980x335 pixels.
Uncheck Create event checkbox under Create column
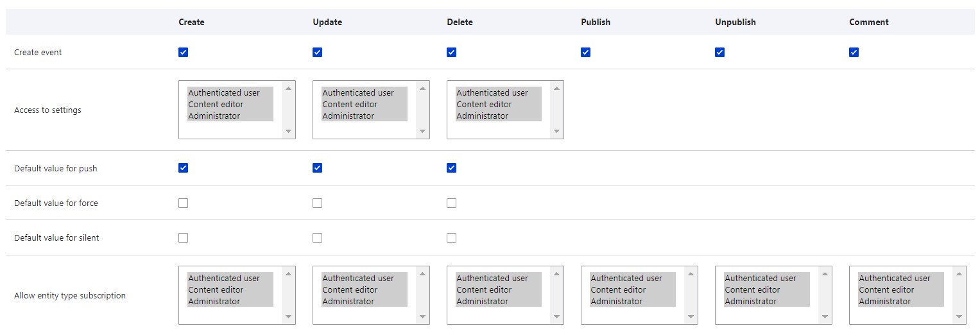click(x=184, y=53)
